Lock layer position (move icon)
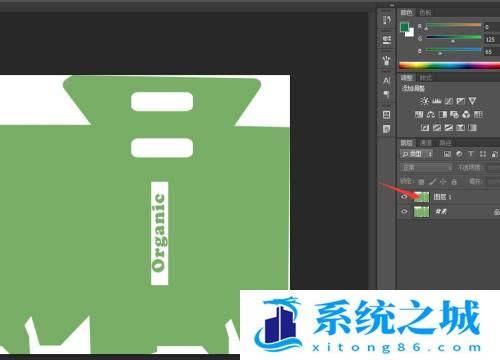 point(443,182)
